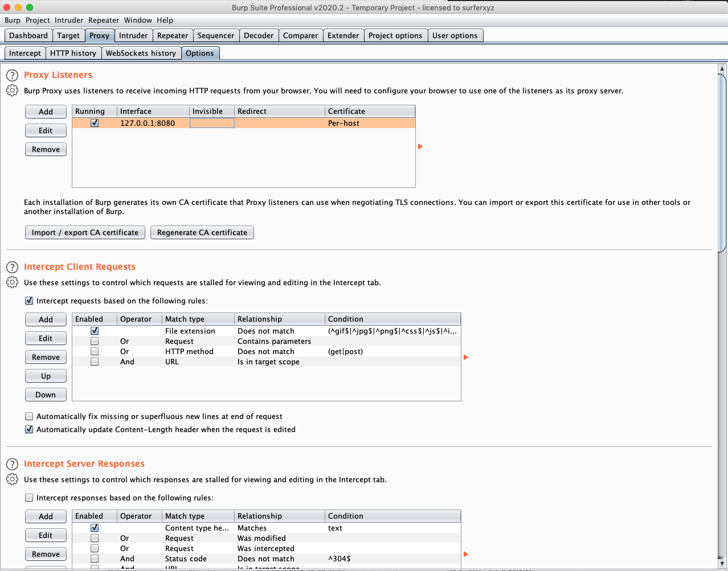
Task: Disable 'Intercept requests based on the following rules'
Action: [29, 301]
